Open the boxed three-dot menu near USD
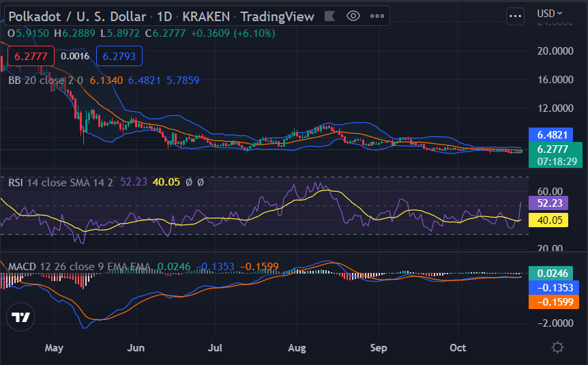This screenshot has width=588, height=365. [x=515, y=16]
